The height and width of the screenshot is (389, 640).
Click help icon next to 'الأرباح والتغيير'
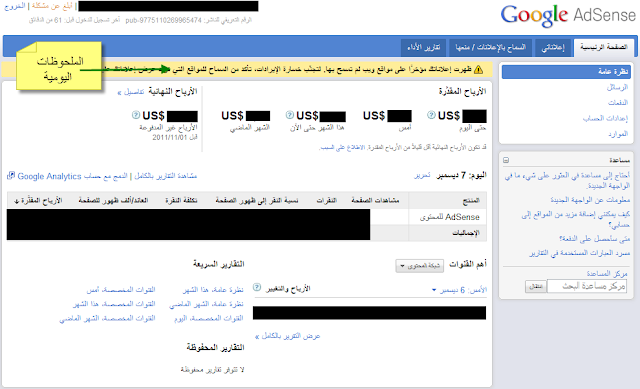(257, 287)
